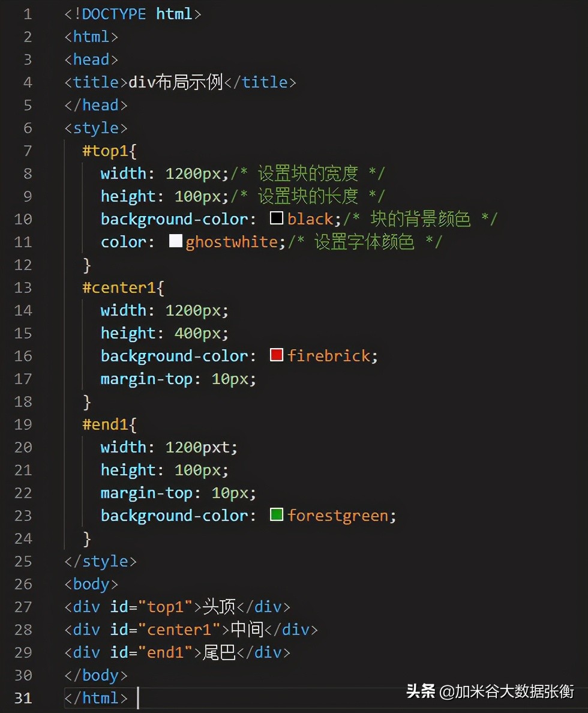Image resolution: width=588 pixels, height=713 pixels.
Task: Click the opening style tag
Action: pyautogui.click(x=95, y=128)
